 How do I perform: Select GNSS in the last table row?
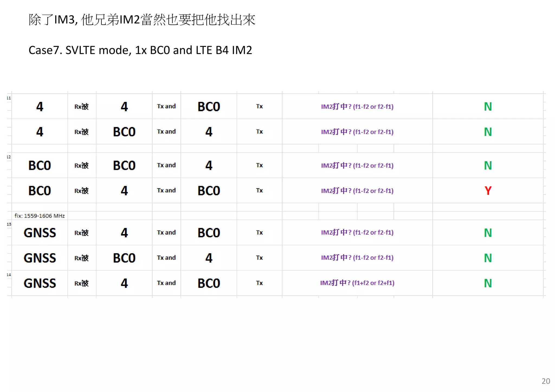click(40, 283)
